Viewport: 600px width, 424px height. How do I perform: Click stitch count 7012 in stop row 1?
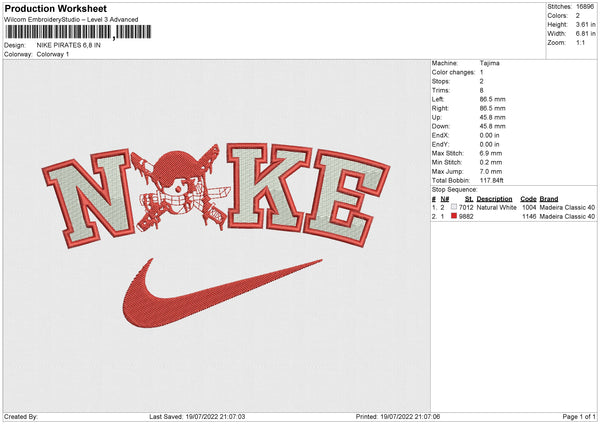(466, 207)
